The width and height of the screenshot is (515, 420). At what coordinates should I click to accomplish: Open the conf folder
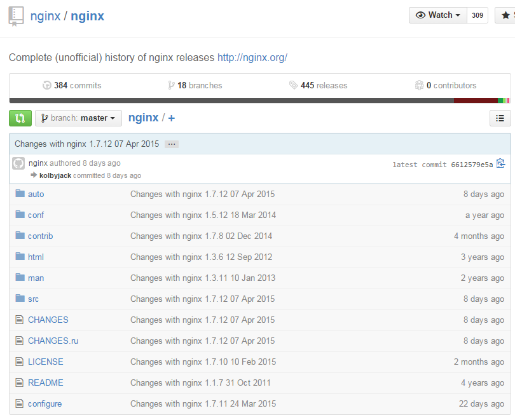pos(36,215)
